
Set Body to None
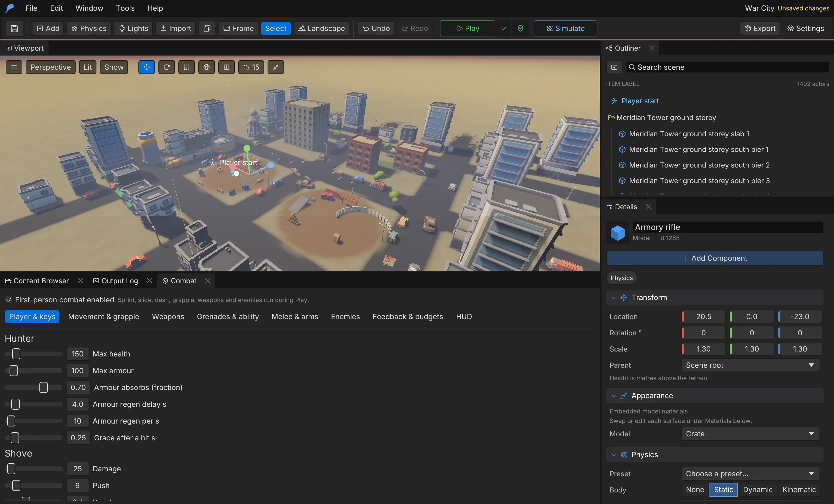pyautogui.click(x=695, y=490)
